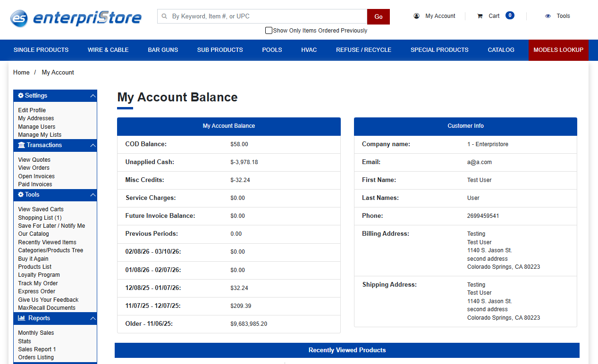This screenshot has height=364, width=598.
Task: Open the Sub Products menu
Action: tap(220, 50)
